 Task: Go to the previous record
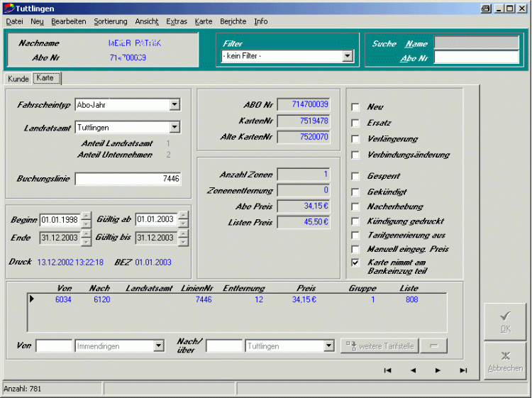click(x=413, y=370)
